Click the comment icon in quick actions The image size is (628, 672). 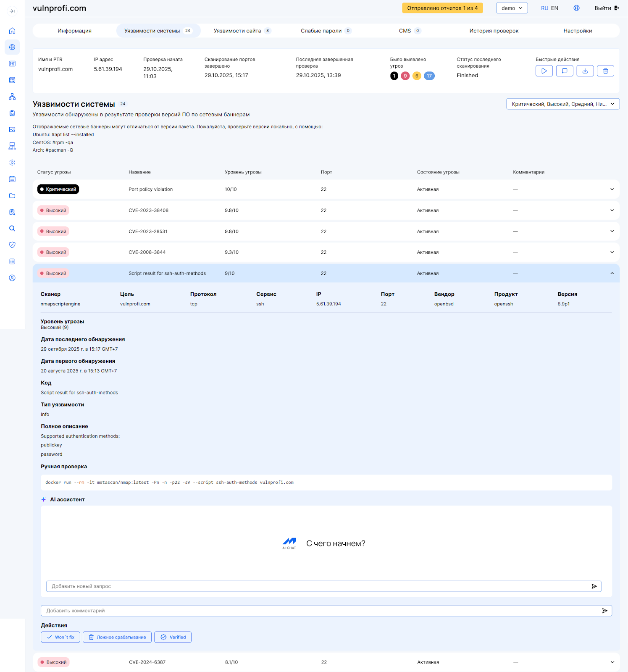[x=564, y=71]
